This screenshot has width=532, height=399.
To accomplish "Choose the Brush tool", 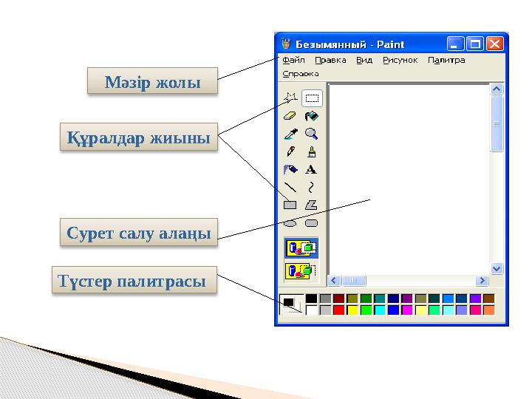I will click(x=312, y=151).
